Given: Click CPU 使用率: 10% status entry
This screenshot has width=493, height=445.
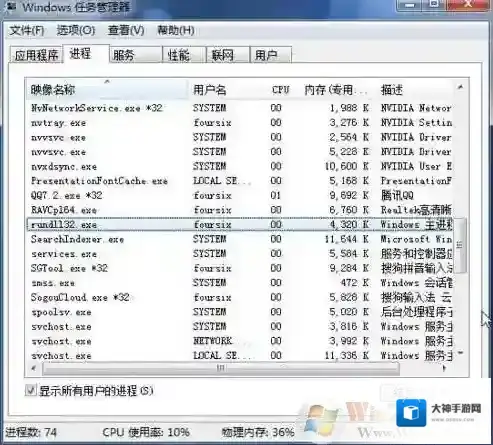Looking at the screenshot, I should [x=146, y=432].
